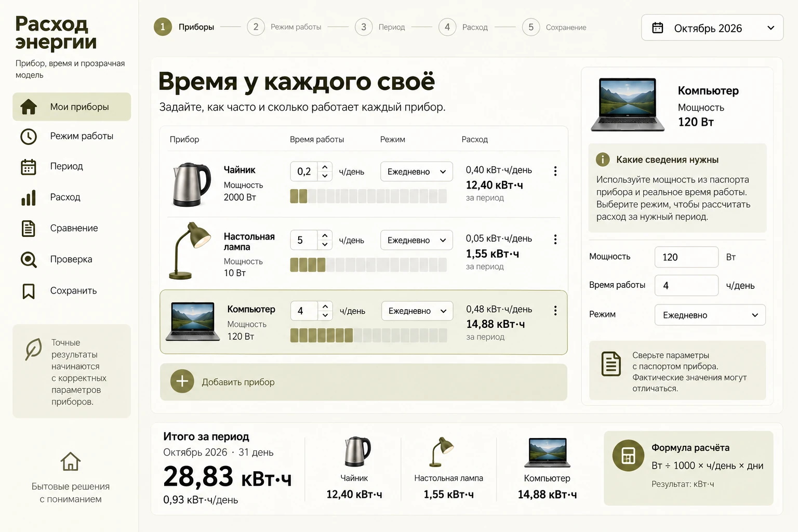This screenshot has height=532, width=798.
Task: Open Сохранить in the sidebar
Action: pos(72,291)
